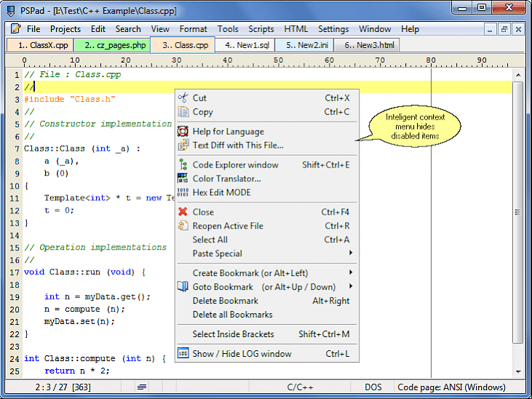Choose Delete all Bookmarks entry
Image resolution: width=532 pixels, height=399 pixels.
click(267, 315)
